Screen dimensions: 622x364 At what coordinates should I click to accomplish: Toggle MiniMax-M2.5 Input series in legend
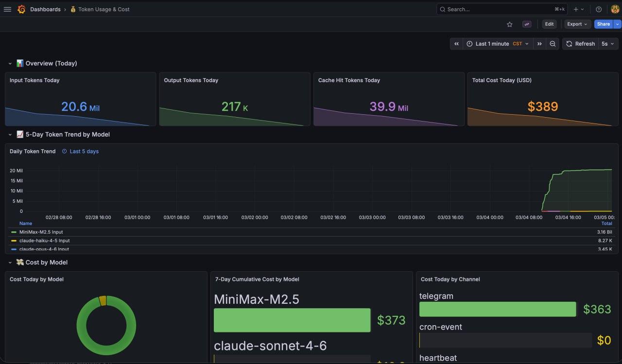(41, 232)
